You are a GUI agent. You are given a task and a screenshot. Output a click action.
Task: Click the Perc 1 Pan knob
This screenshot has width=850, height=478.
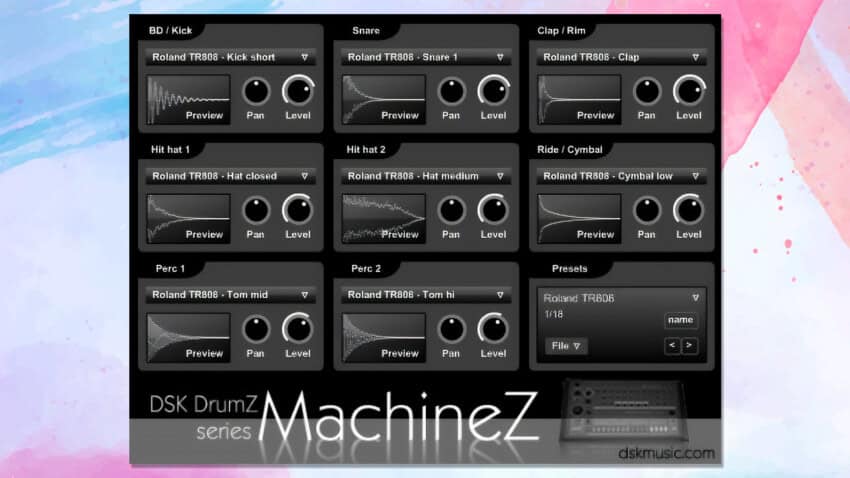click(256, 329)
